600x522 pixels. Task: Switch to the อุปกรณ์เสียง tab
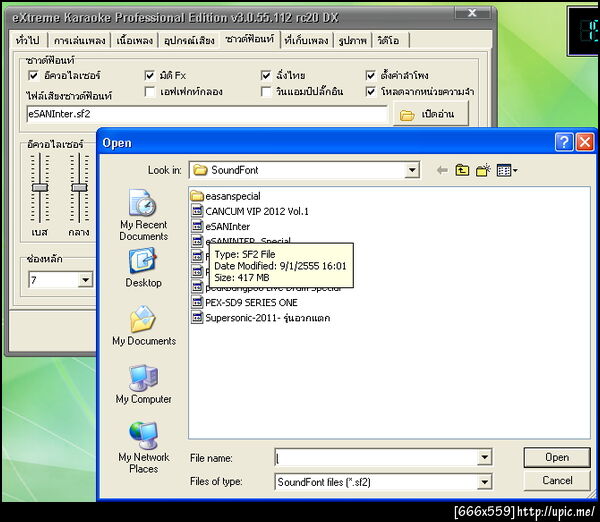point(189,40)
